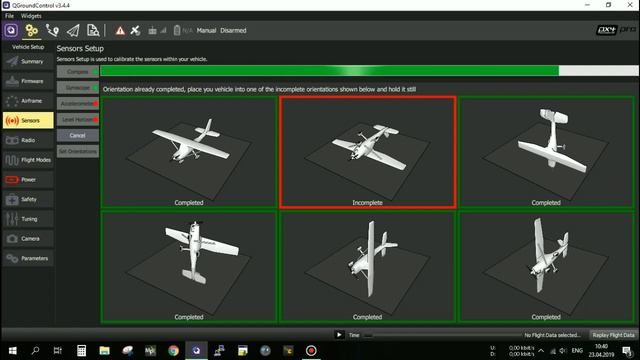Select the bottom-left Completed orientation image
640x360 pixels.
pyautogui.click(x=189, y=267)
